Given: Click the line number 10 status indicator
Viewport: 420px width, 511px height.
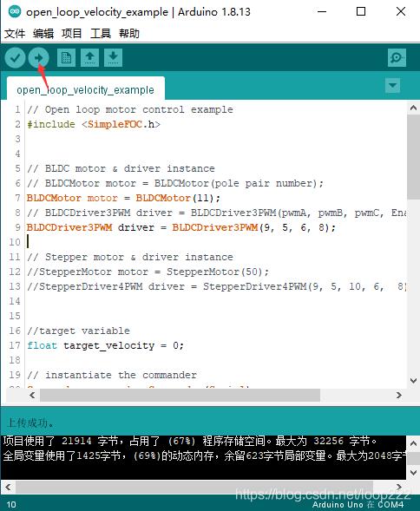Looking at the screenshot, I should [11, 504].
